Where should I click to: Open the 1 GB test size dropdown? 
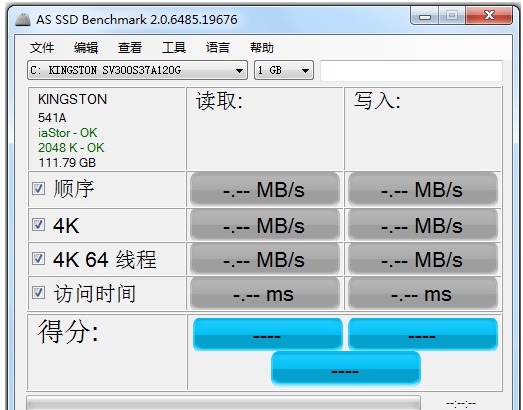[x=284, y=70]
